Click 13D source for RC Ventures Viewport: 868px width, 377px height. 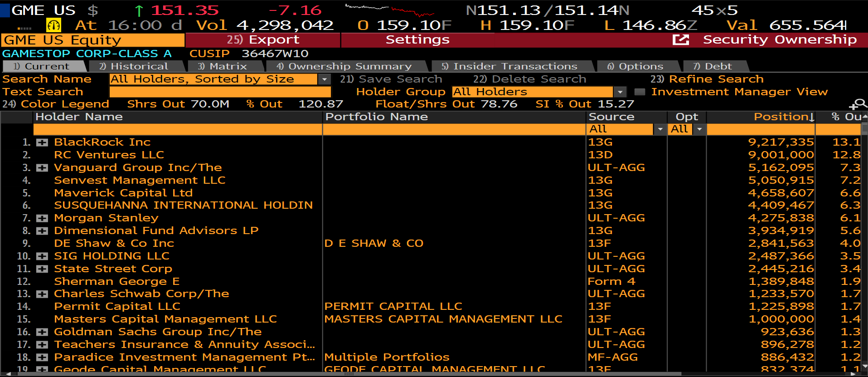click(x=600, y=155)
